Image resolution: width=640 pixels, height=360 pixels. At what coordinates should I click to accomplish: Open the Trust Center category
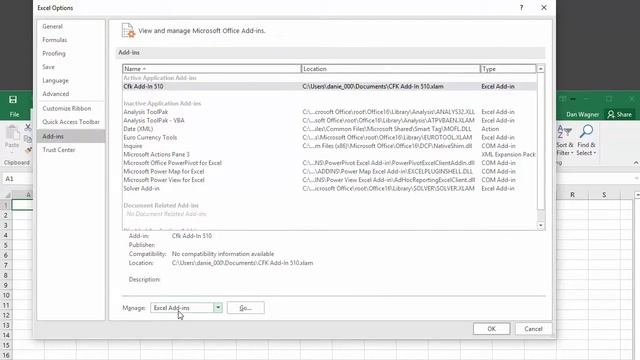click(x=59, y=150)
